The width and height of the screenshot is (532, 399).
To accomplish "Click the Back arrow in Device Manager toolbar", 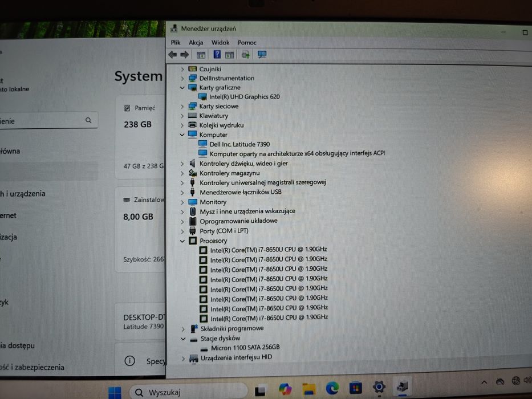I will click(x=172, y=55).
